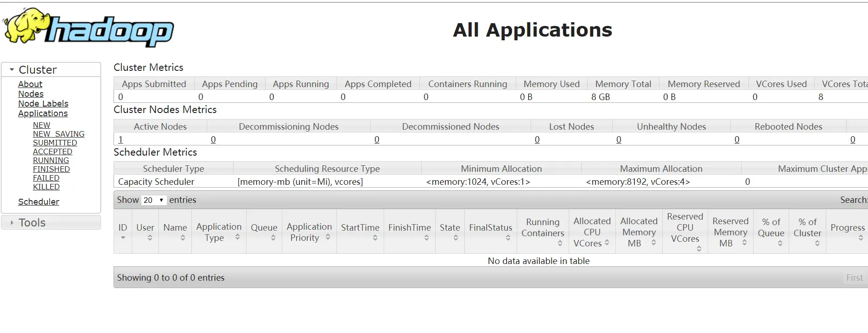Click the All Applications page title
This screenshot has height=333, width=868.
532,30
